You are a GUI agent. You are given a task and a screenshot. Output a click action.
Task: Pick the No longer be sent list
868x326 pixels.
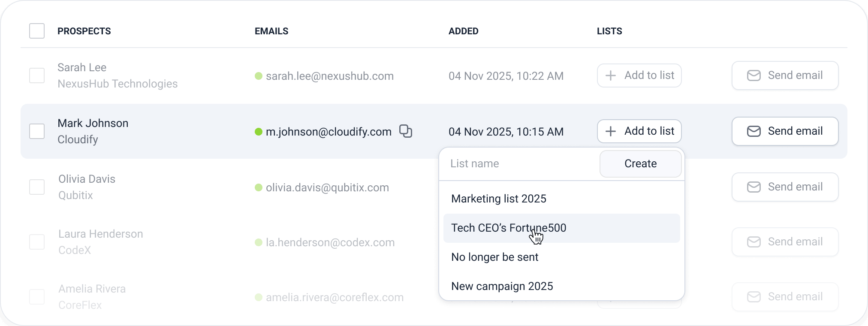tap(494, 257)
